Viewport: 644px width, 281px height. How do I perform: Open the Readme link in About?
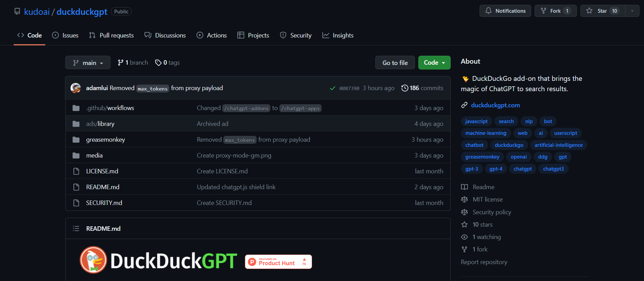[477, 187]
